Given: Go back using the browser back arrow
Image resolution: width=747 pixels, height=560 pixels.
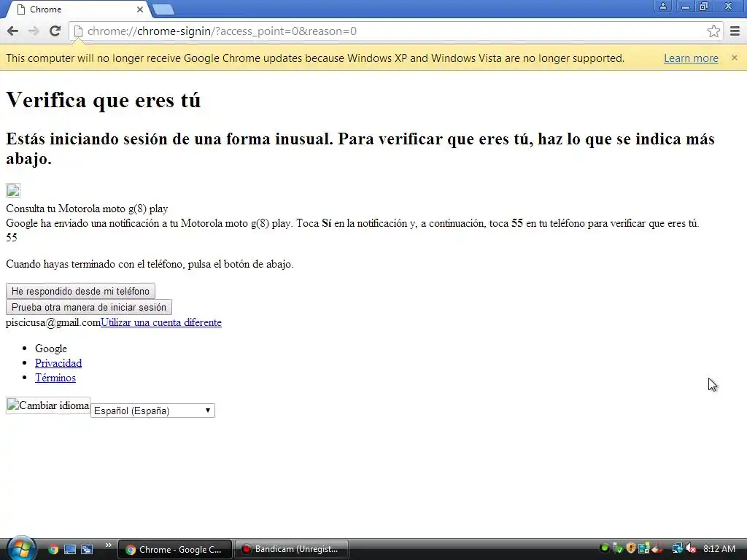Looking at the screenshot, I should 13,31.
